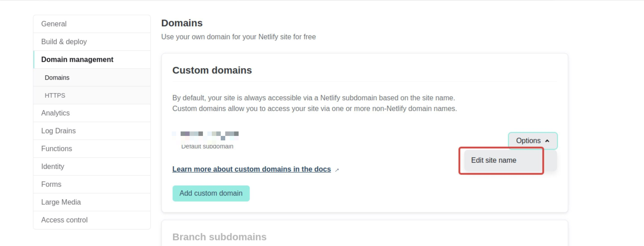Go to Build & deploy settings
Screen dimensions: 644x246
64,42
